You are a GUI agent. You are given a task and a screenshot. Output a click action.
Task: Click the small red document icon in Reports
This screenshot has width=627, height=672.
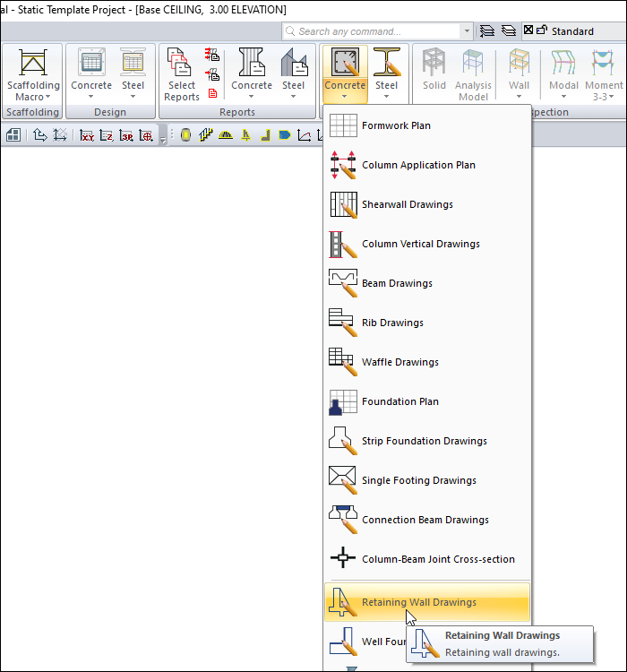[x=212, y=93]
